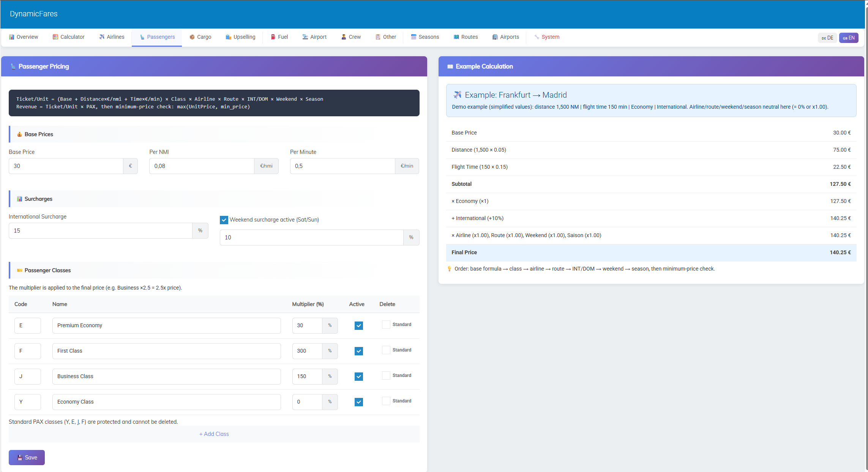Click the + Add Class link
The image size is (868, 472).
[x=214, y=434]
